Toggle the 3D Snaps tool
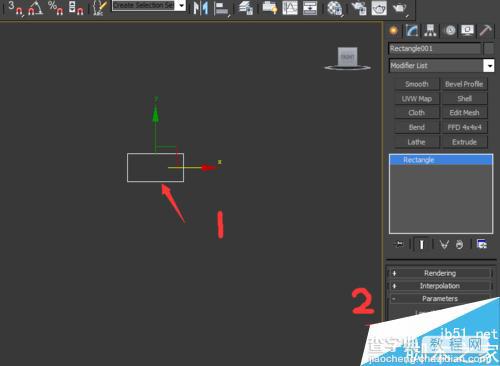Image resolution: width=500 pixels, height=366 pixels. (15, 8)
